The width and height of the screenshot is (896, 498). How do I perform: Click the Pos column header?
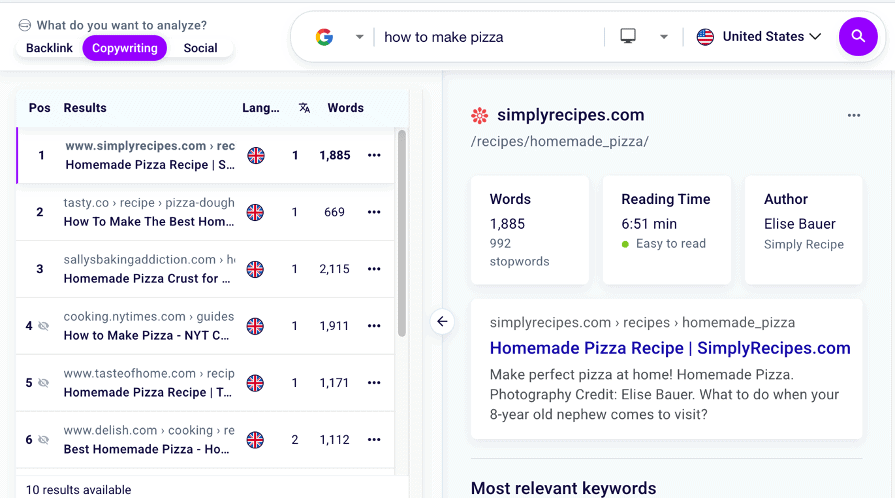(39, 107)
